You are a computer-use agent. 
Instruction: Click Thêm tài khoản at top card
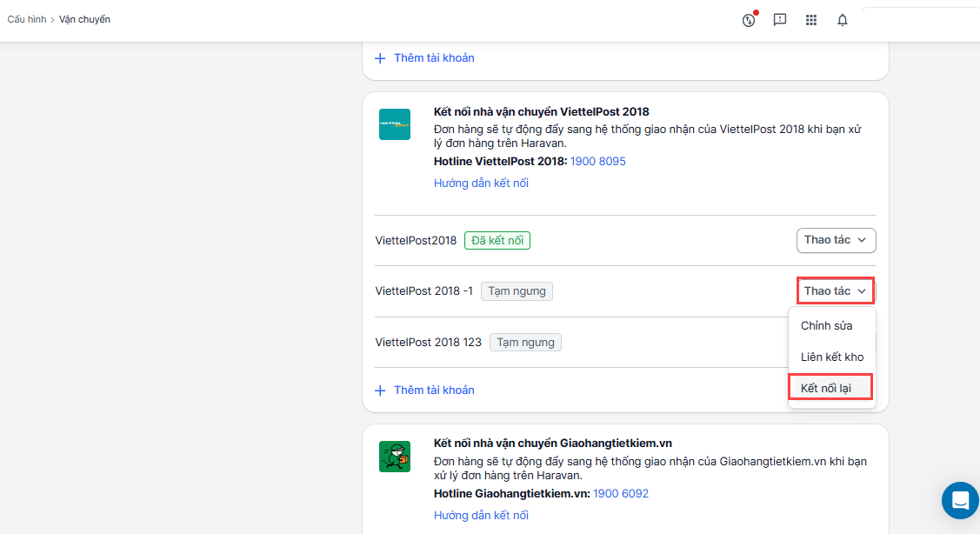(x=433, y=58)
